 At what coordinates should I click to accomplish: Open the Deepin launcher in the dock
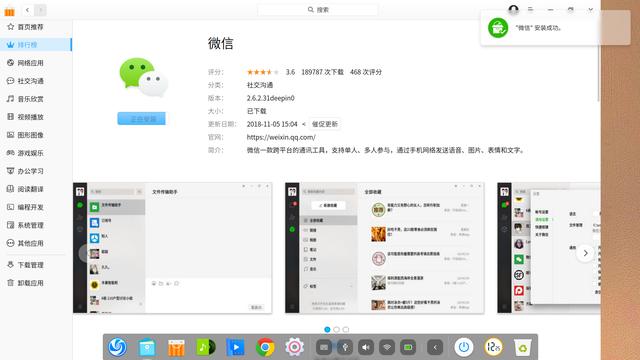pos(118,347)
